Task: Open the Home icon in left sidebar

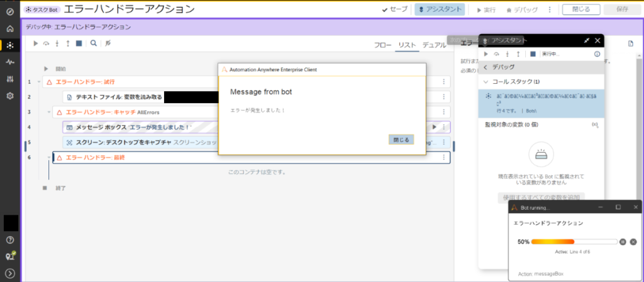Action: tap(9, 28)
